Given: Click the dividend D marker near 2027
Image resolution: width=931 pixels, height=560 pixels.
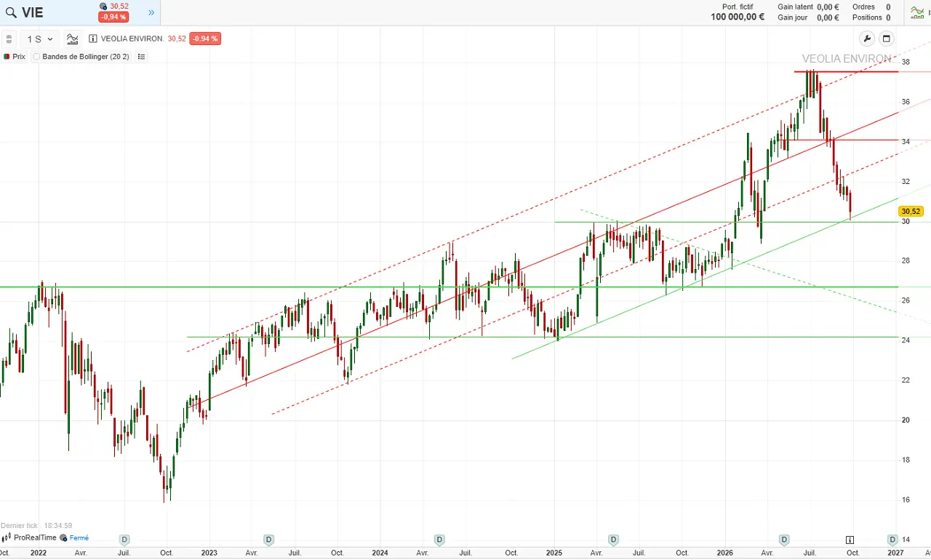Looking at the screenshot, I should (892, 540).
